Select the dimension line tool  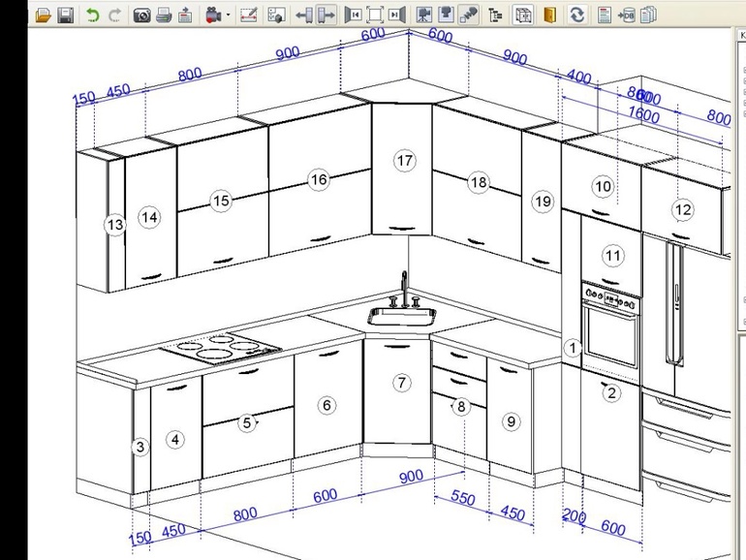(248, 15)
